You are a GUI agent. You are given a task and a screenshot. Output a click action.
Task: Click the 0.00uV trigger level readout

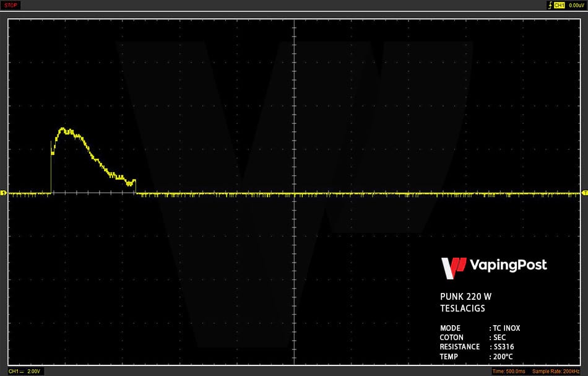[x=576, y=5]
